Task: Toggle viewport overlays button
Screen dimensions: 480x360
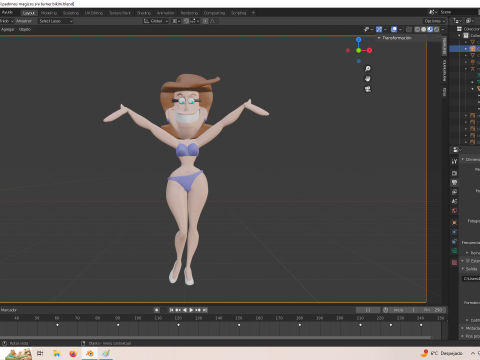Action: point(394,29)
